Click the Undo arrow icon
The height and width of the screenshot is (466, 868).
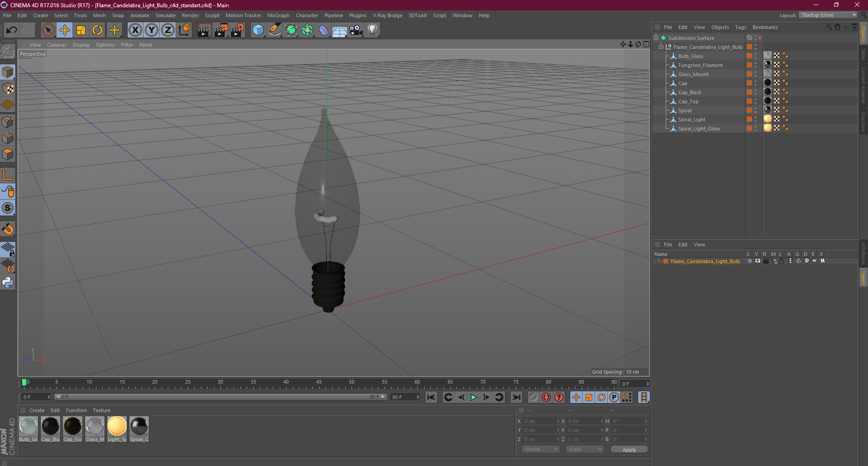[x=11, y=30]
